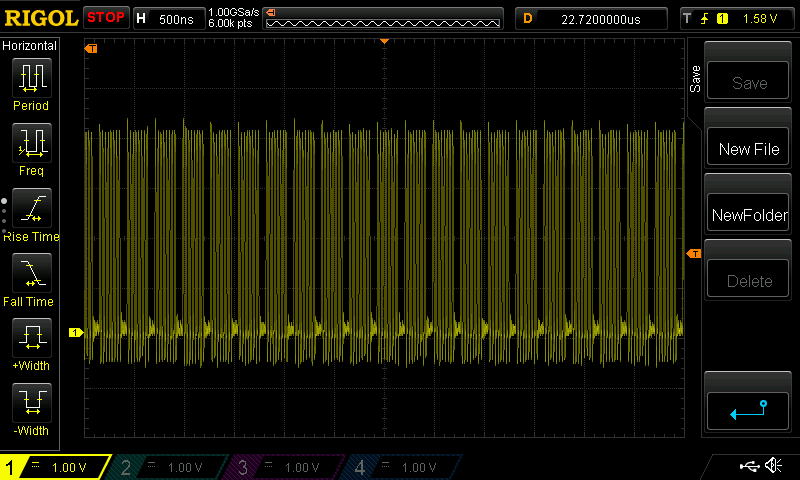
Task: Select the -Width measurement icon
Action: [30, 403]
